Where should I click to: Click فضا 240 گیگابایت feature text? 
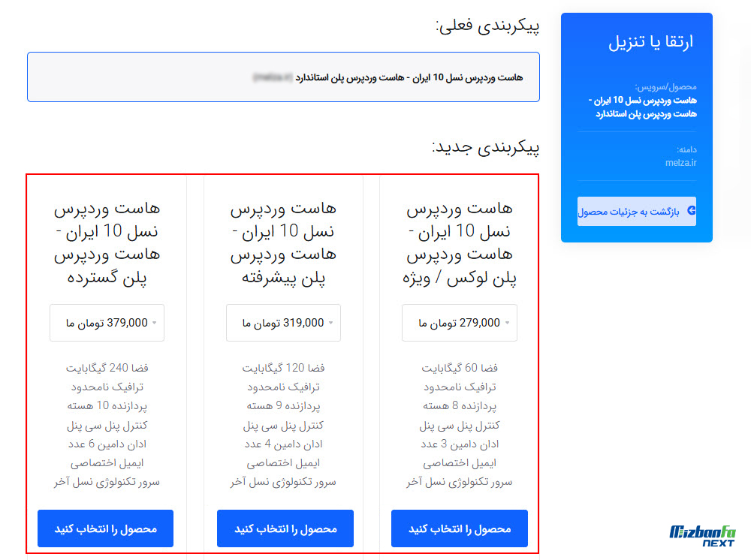click(107, 368)
